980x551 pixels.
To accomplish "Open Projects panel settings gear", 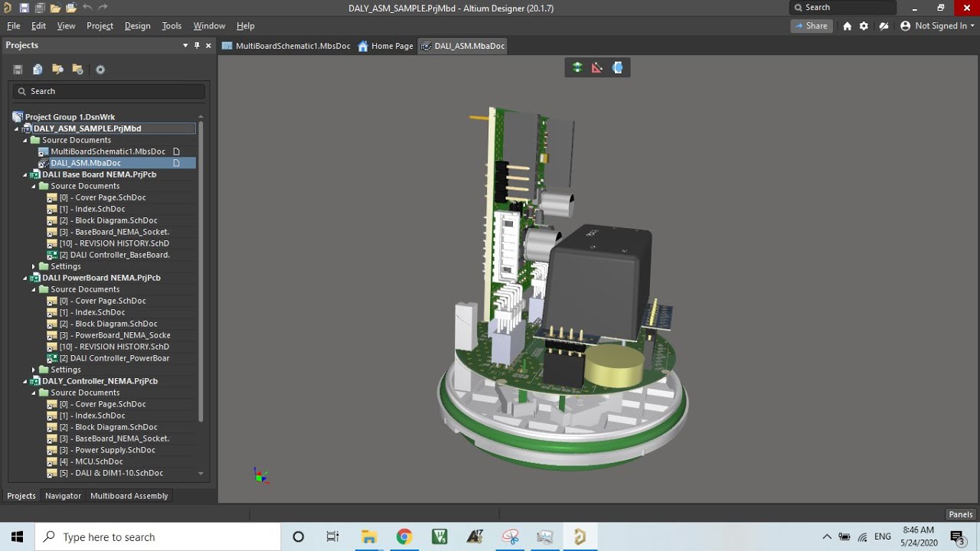I will tap(100, 69).
